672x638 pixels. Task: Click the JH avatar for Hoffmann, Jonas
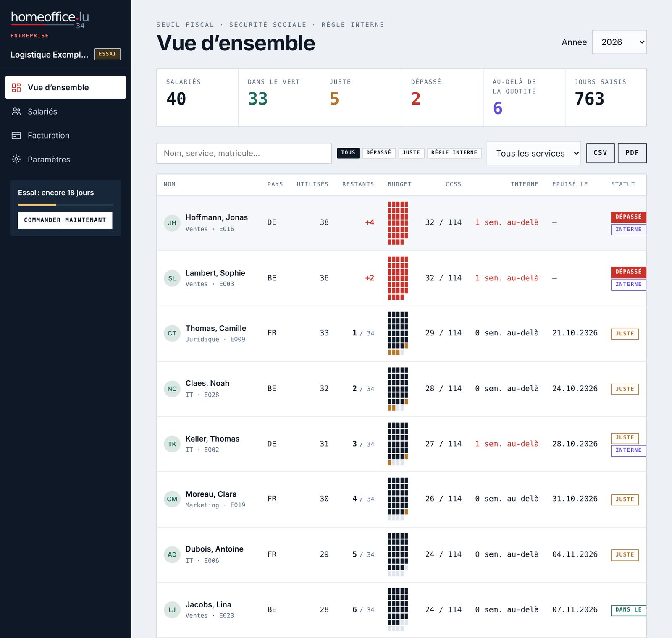(x=172, y=223)
